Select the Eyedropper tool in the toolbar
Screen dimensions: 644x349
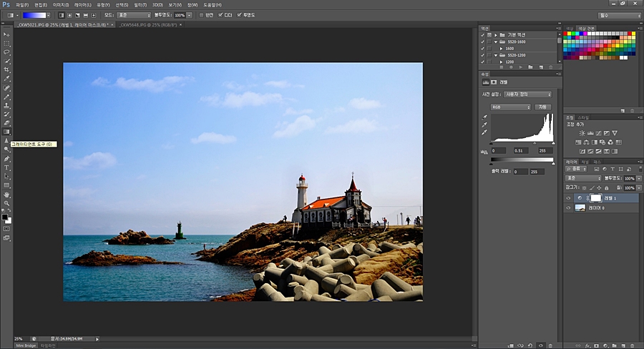point(7,79)
